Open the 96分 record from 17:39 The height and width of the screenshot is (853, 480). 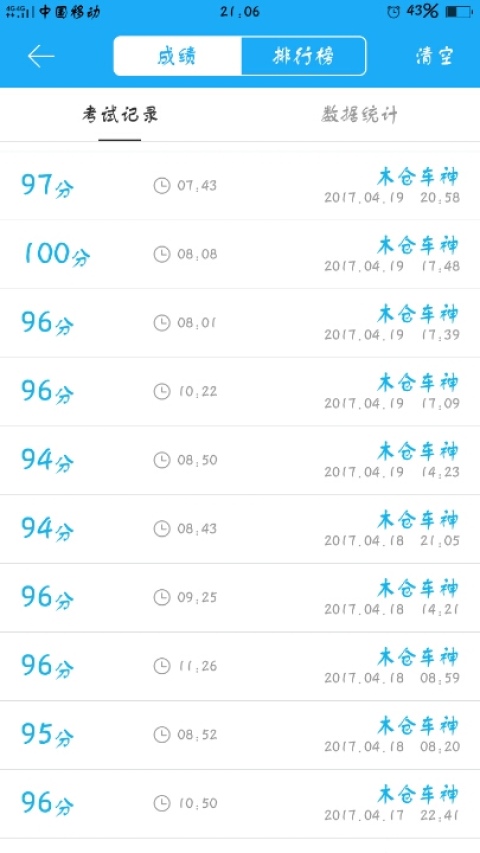240,323
